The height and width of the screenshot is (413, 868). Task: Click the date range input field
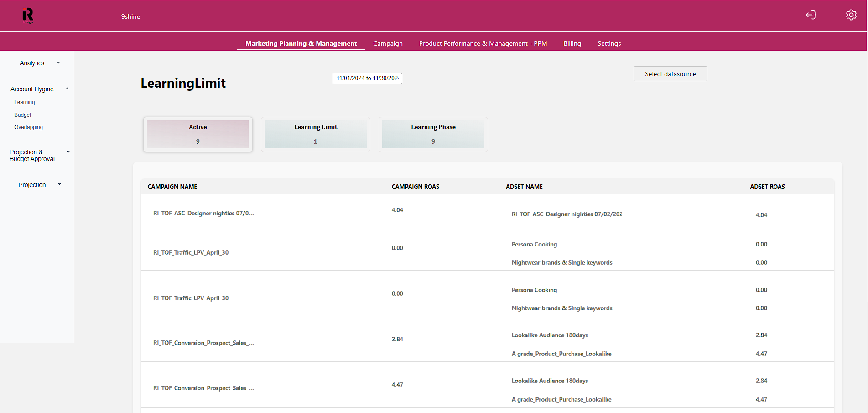coord(367,78)
